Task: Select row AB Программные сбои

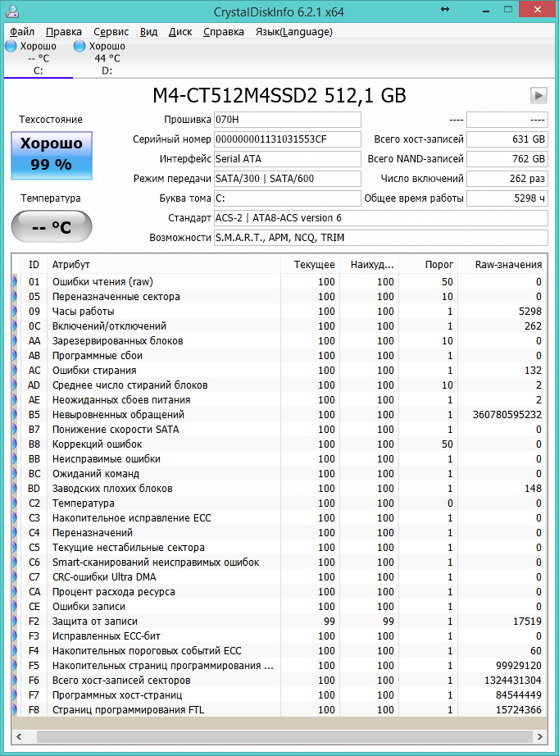Action: click(279, 356)
